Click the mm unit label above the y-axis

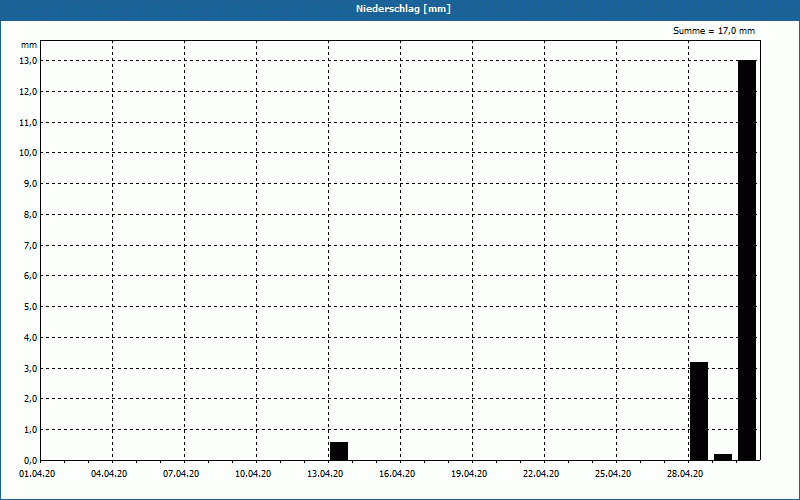click(x=29, y=45)
